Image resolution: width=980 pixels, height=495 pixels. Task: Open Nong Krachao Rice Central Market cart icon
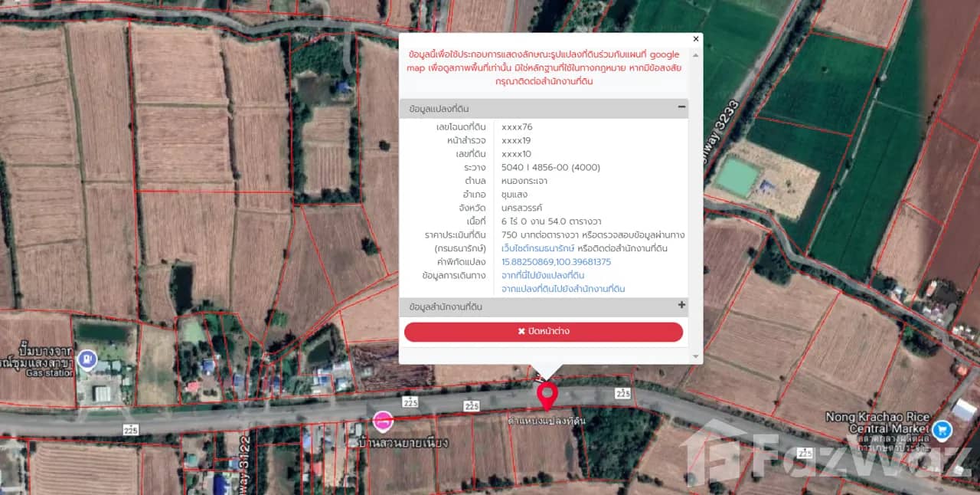pyautogui.click(x=942, y=430)
